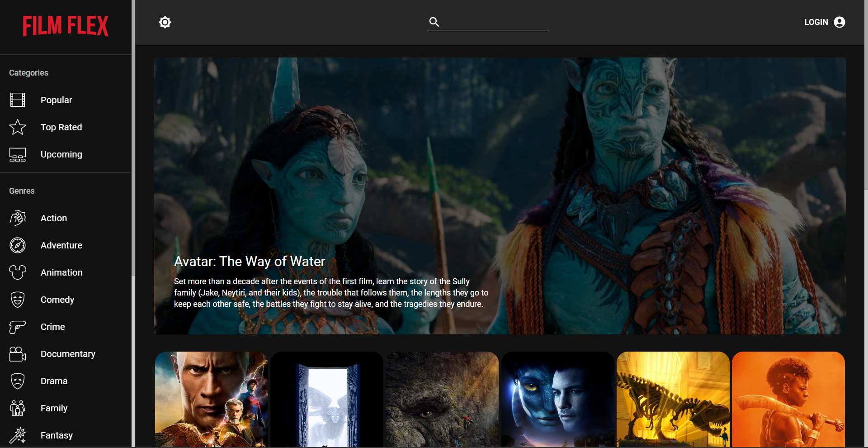Click the Upcoming theater screen icon

point(18,154)
